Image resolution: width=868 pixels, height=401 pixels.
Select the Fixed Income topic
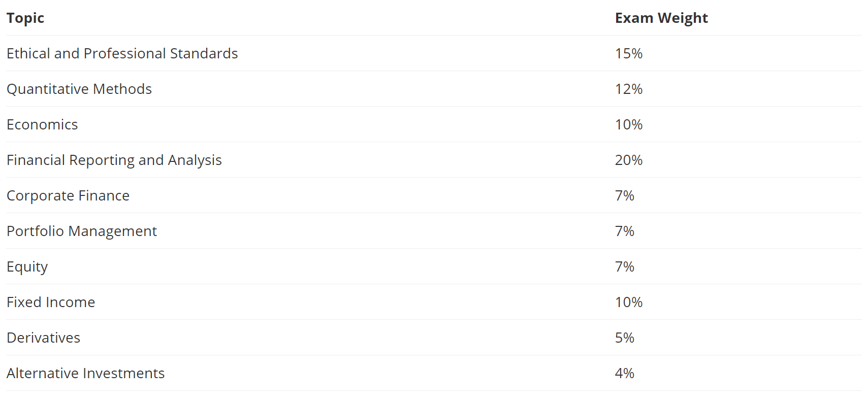tap(51, 303)
